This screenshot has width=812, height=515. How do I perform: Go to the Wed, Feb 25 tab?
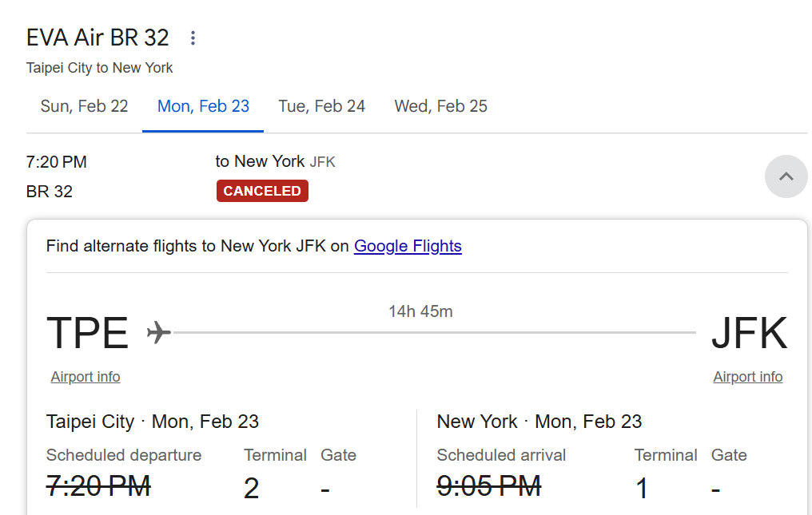click(440, 107)
